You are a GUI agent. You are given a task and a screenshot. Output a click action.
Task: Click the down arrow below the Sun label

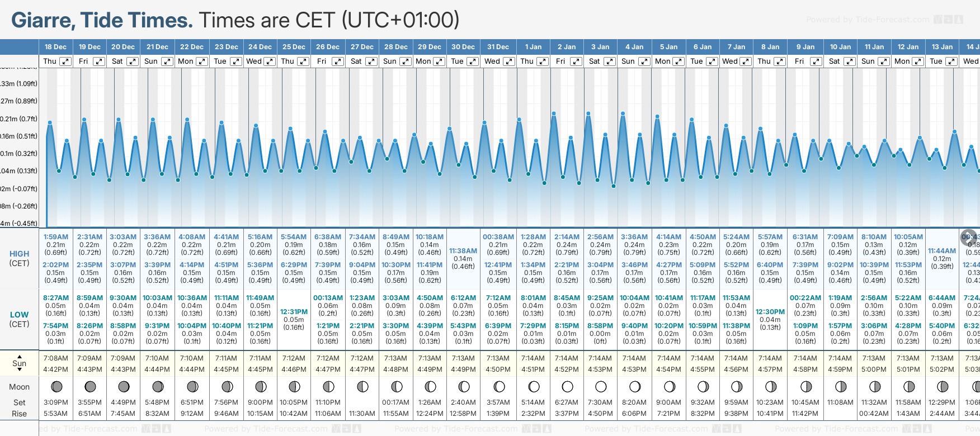[20, 370]
